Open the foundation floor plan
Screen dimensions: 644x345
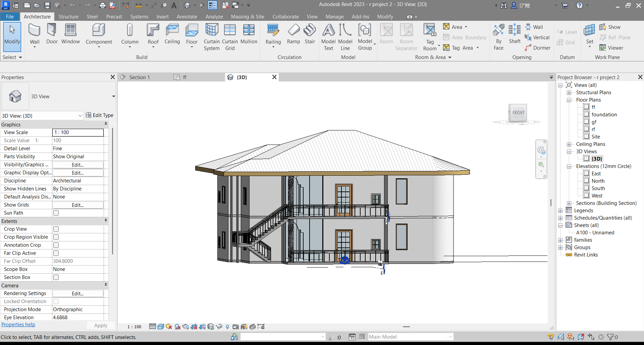pos(604,115)
